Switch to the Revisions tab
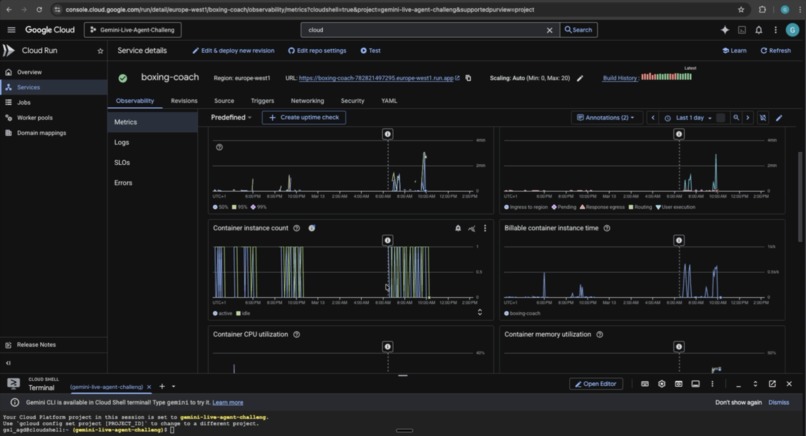The width and height of the screenshot is (806, 436). (x=184, y=101)
